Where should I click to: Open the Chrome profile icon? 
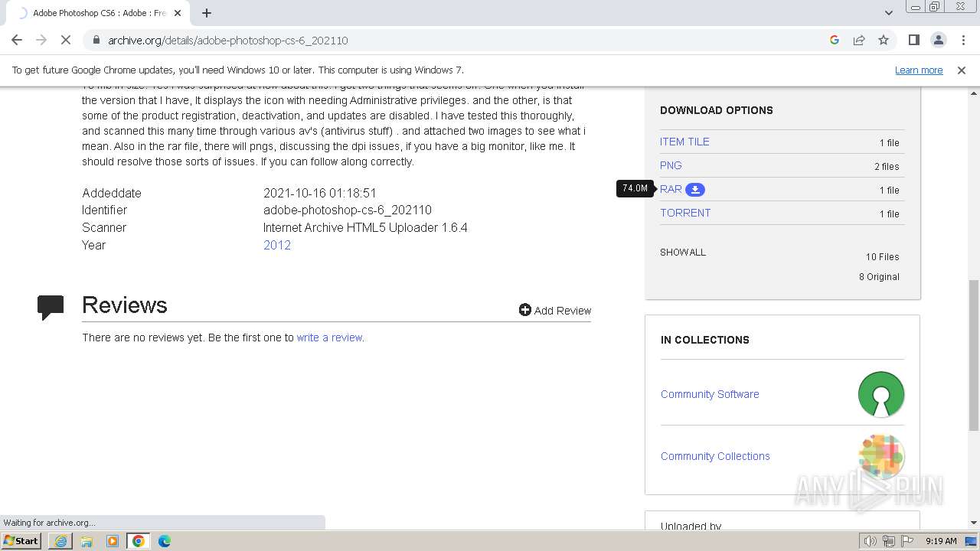click(938, 40)
